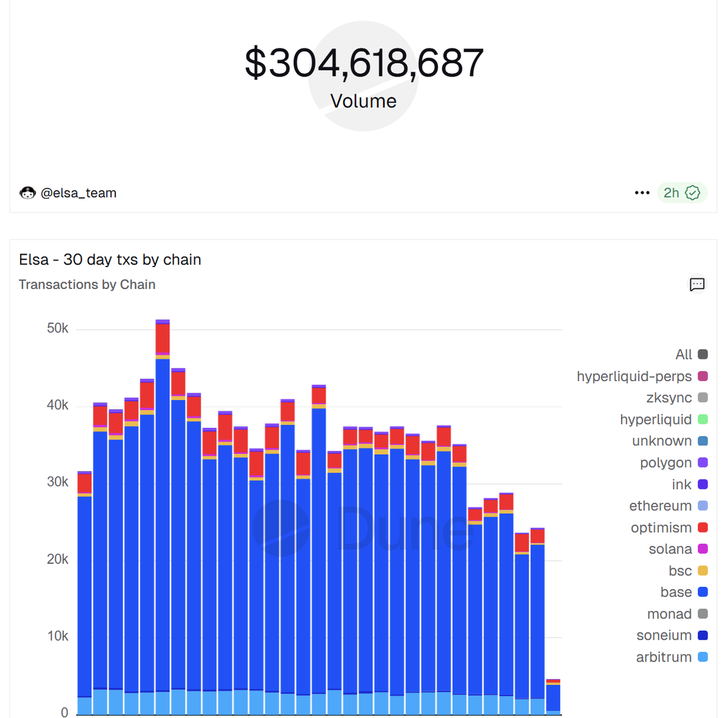The height and width of the screenshot is (718, 728).
Task: Click the $304,618,687 volume figure
Action: pyautogui.click(x=364, y=63)
